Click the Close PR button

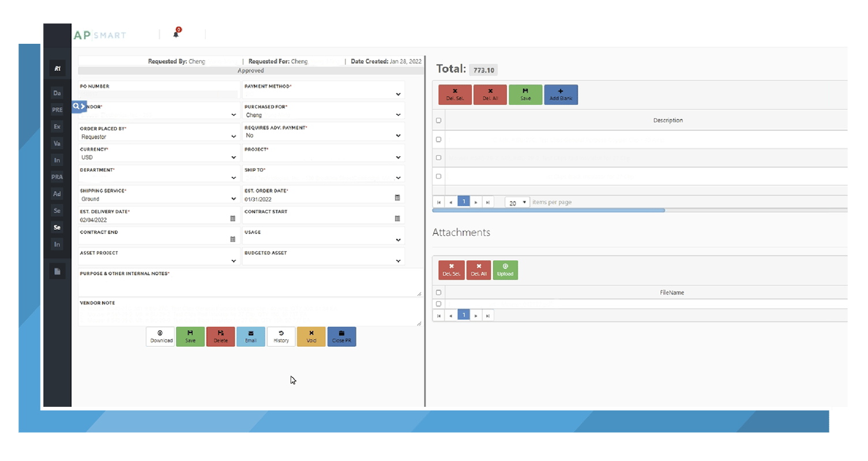tap(341, 337)
